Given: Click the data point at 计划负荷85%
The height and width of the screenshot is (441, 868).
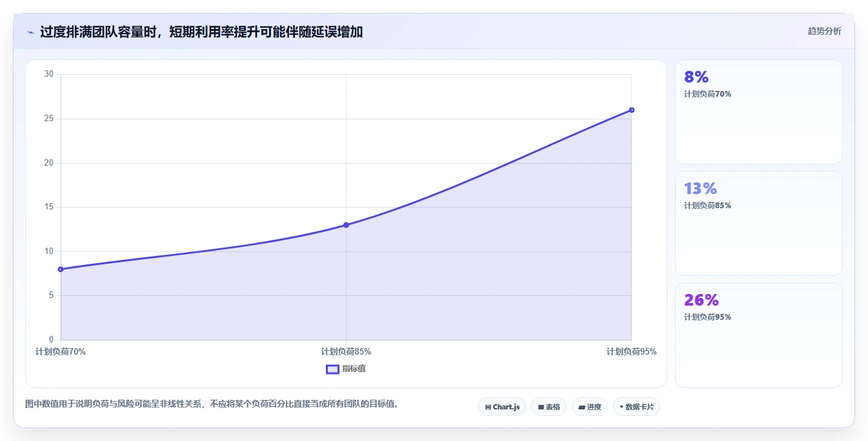Looking at the screenshot, I should click(x=346, y=225).
